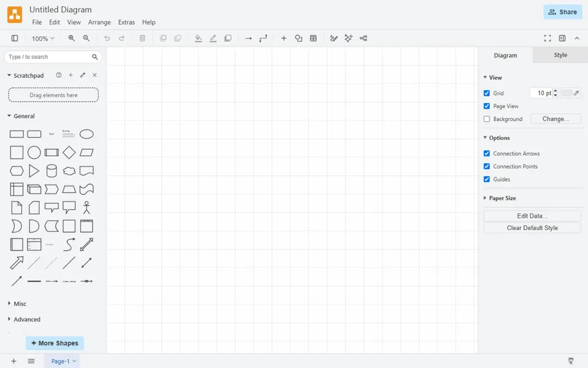Select the hexagon shape in General
Image resolution: width=588 pixels, height=368 pixels.
(17, 171)
